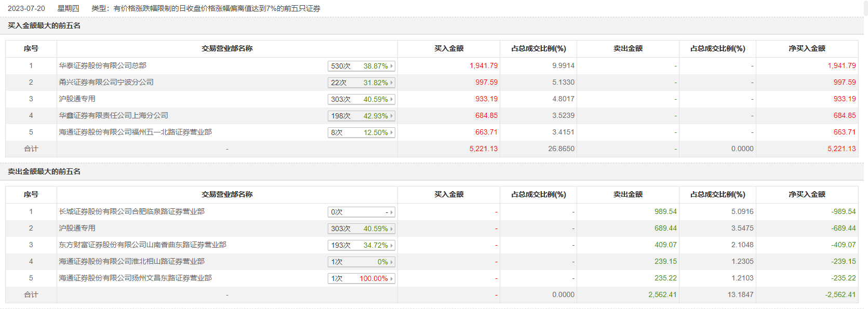
Task: Click arrow in buy table 303次 40.59% box
Action: tap(392, 99)
